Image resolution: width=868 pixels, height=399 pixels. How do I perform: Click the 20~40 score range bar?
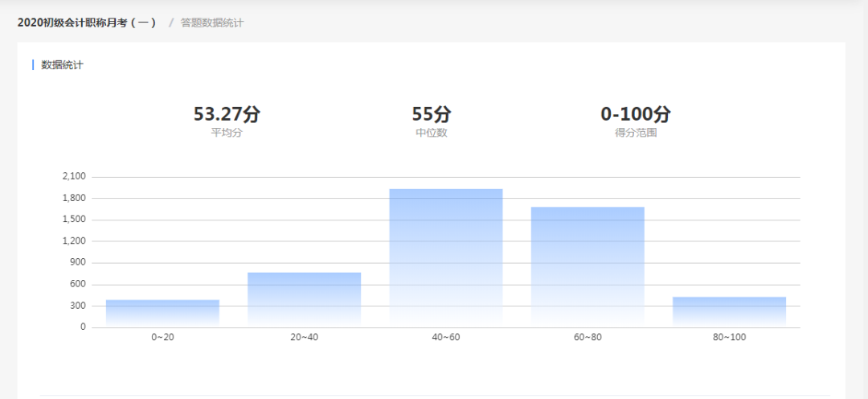(305, 299)
